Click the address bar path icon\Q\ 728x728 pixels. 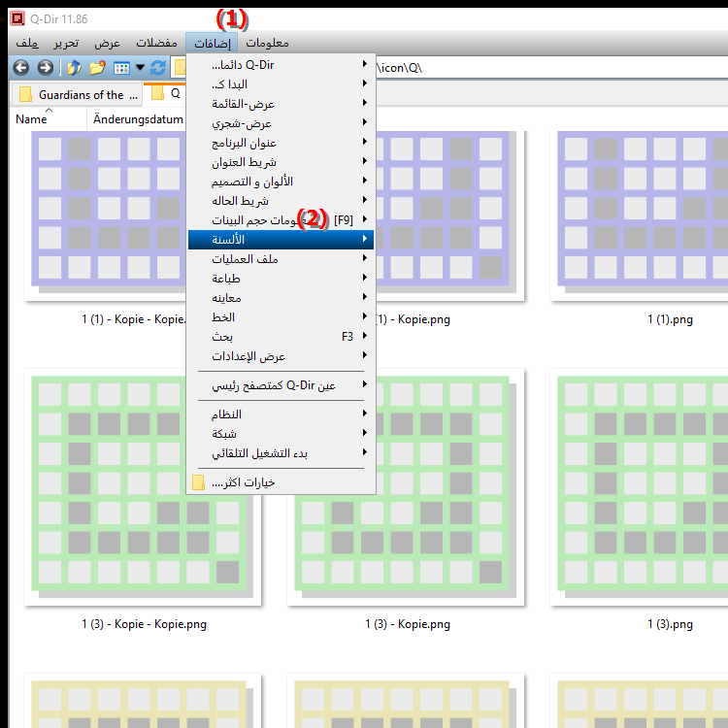click(x=400, y=68)
